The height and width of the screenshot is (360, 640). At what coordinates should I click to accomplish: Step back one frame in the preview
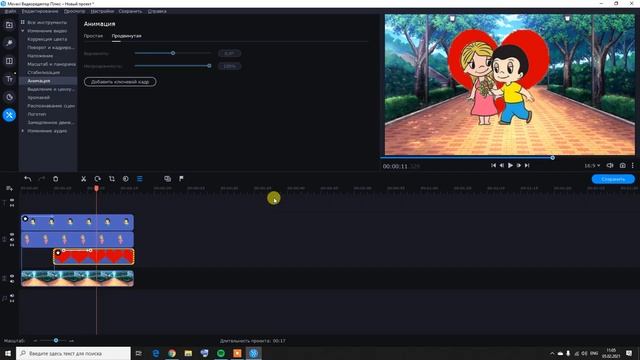(502, 165)
